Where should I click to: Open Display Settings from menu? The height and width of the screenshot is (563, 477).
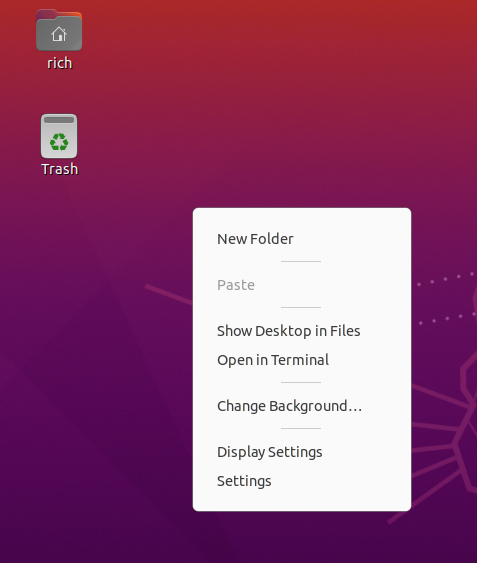[302, 452]
